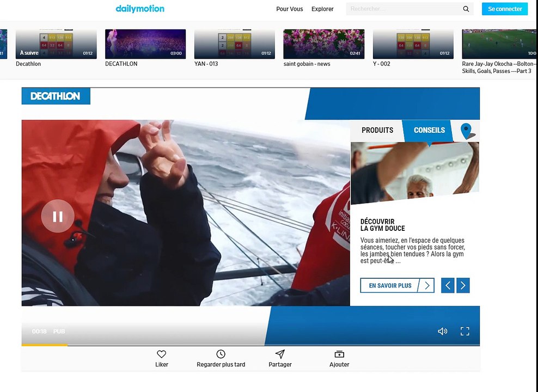Open the DECATHLON concert crowd thumbnail
This screenshot has width=538, height=392.
[145, 44]
